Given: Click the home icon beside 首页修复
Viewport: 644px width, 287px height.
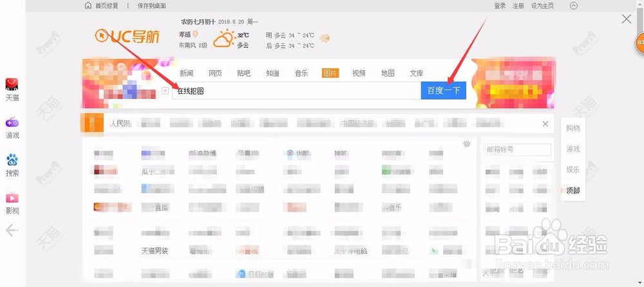Looking at the screenshot, I should pos(88,5).
